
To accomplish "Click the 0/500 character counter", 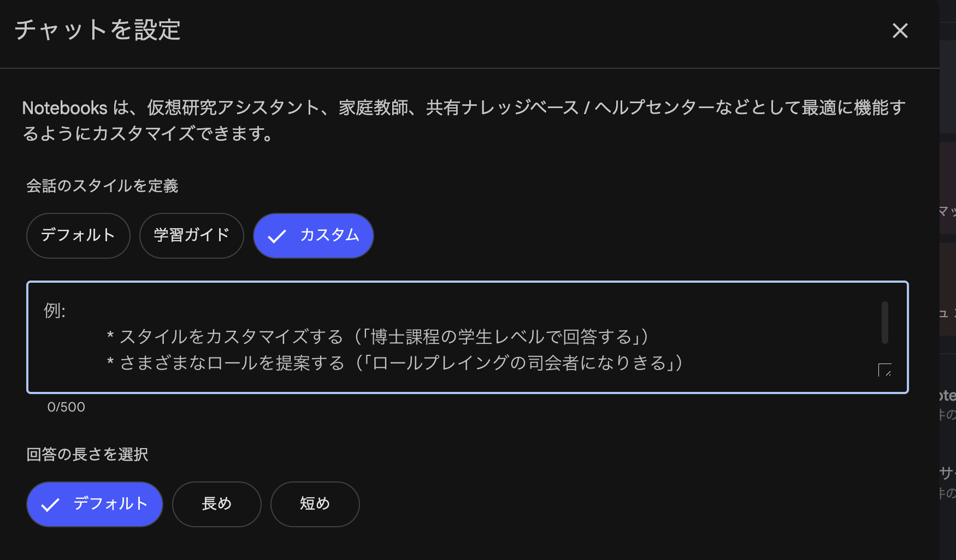I will (67, 406).
